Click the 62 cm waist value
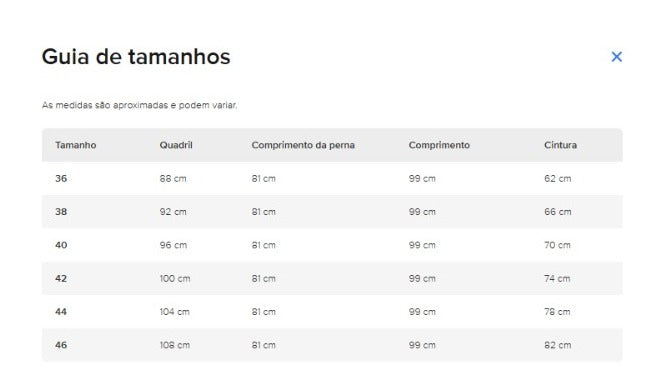The image size is (671, 374). (558, 178)
